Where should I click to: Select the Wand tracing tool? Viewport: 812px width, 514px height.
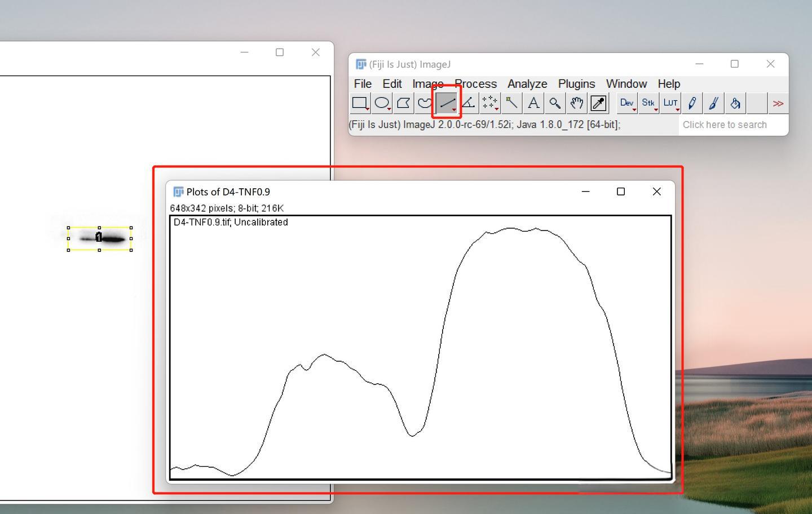(511, 103)
